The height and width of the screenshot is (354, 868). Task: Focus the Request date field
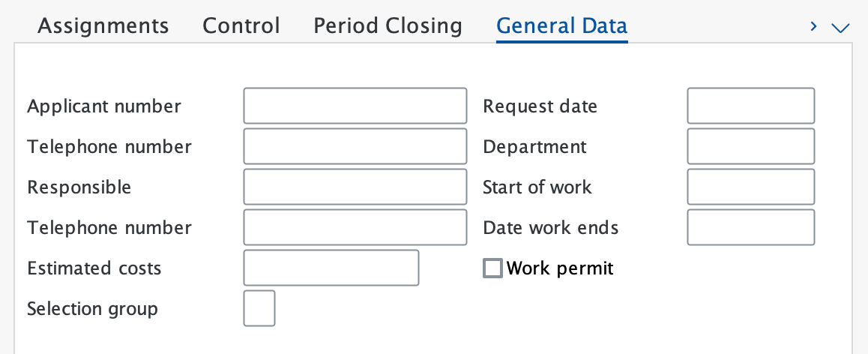pos(750,106)
